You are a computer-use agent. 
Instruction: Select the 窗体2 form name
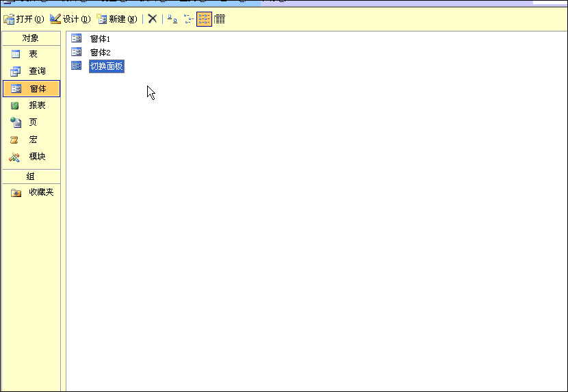coord(100,53)
